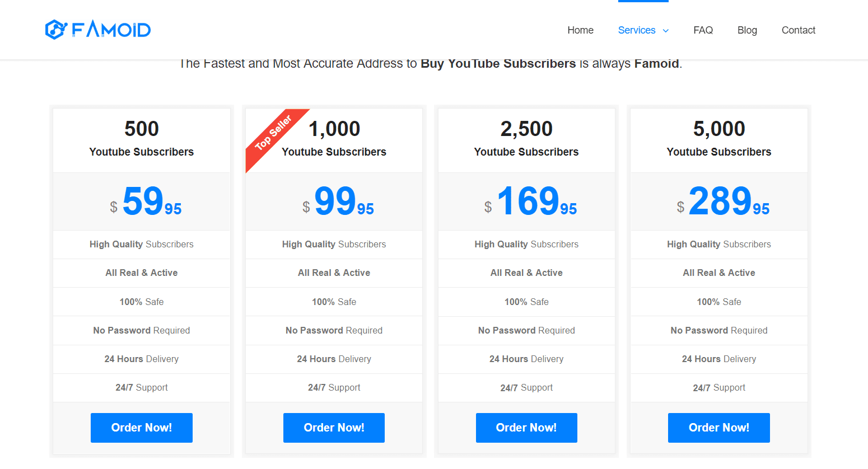Open the Blog menu item
Image resolution: width=868 pixels, height=469 pixels.
coord(747,30)
